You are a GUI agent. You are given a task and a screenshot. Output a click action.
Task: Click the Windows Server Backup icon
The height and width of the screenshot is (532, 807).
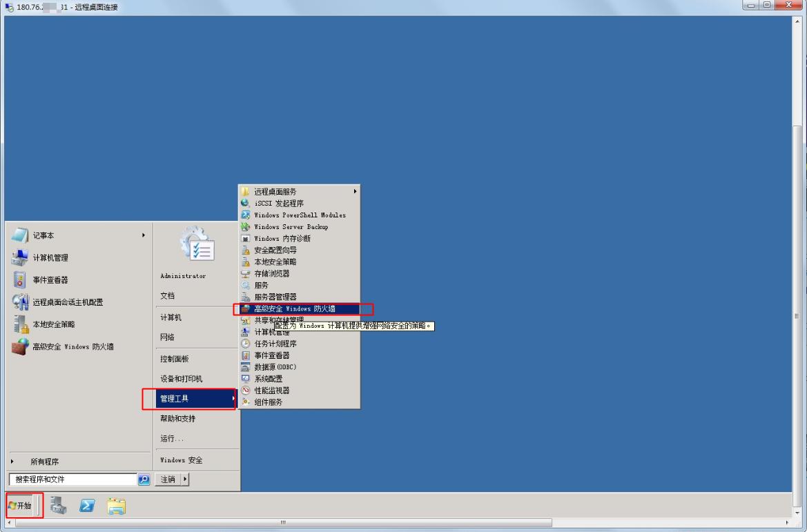coord(246,226)
